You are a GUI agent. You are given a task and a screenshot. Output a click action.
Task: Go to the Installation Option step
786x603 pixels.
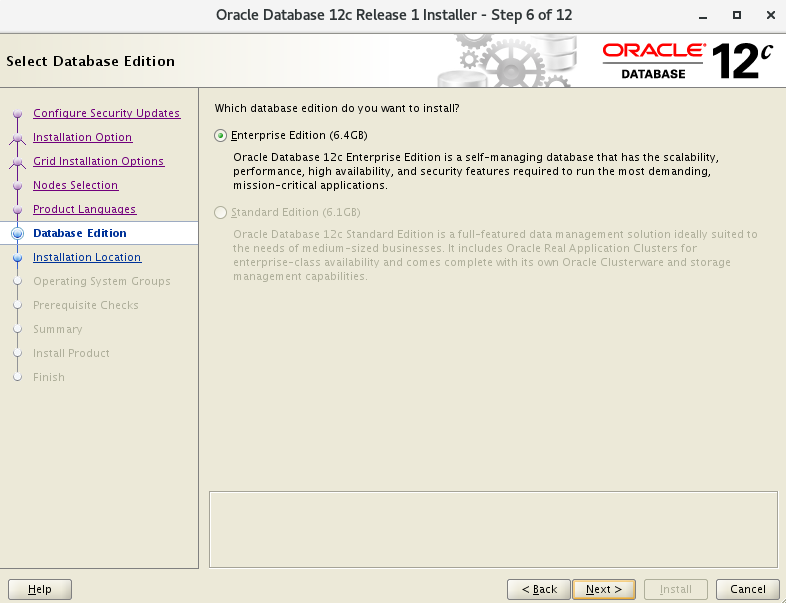click(x=82, y=137)
